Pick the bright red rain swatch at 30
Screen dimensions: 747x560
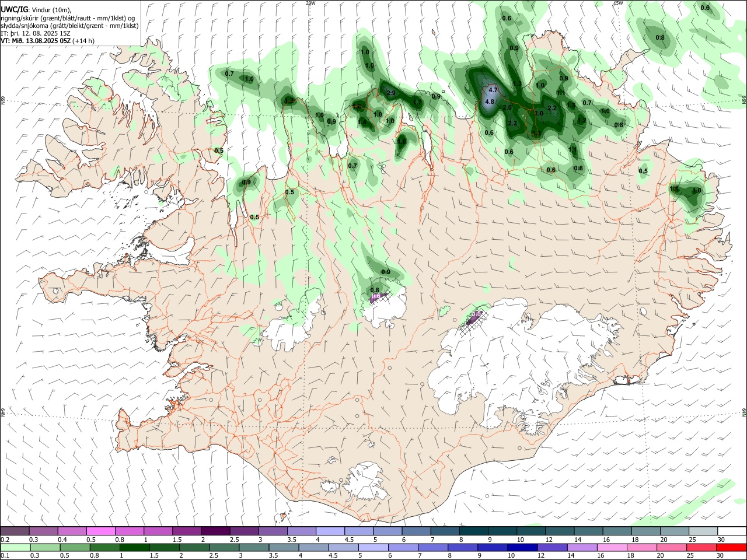(x=731, y=547)
